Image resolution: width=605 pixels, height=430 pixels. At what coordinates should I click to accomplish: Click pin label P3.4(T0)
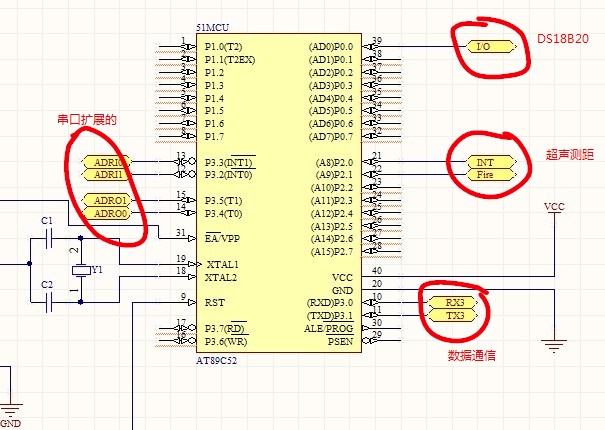(223, 213)
